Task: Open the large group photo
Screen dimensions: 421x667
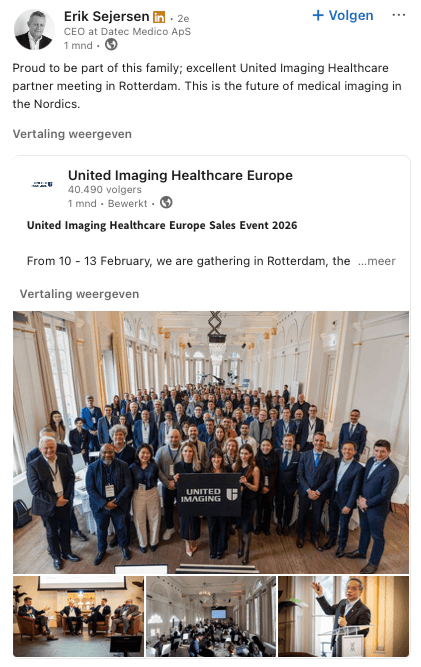Action: [211, 442]
